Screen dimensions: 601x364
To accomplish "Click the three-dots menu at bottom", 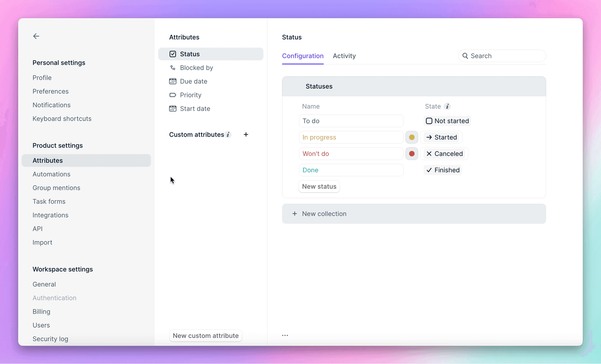I will point(285,335).
